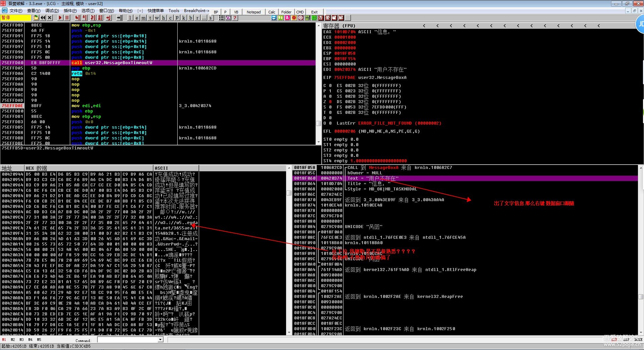Open the call stack 'k' toolbar icon
This screenshot has height=350, width=644.
[184, 18]
